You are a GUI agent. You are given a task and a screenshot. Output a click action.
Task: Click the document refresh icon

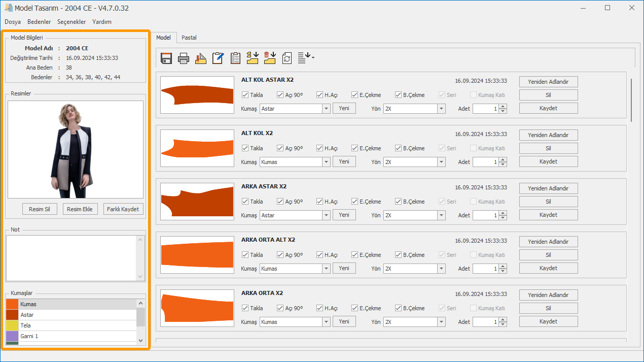(287, 58)
